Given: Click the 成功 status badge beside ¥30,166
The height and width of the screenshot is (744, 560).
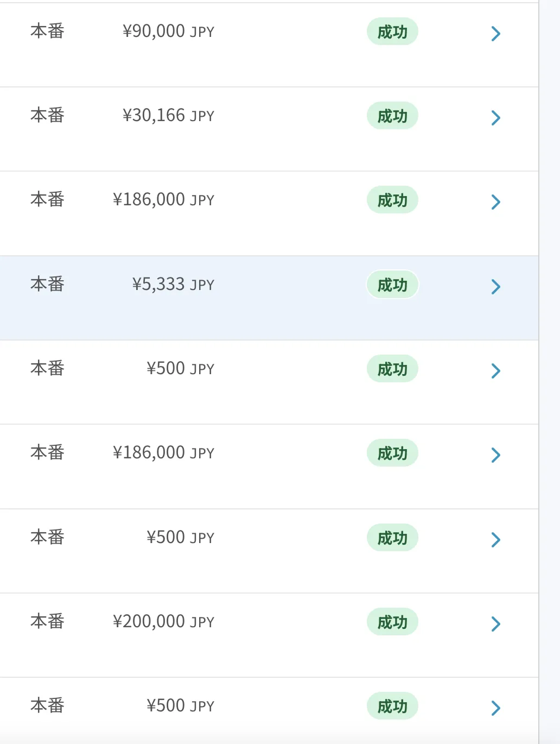Looking at the screenshot, I should click(x=392, y=116).
